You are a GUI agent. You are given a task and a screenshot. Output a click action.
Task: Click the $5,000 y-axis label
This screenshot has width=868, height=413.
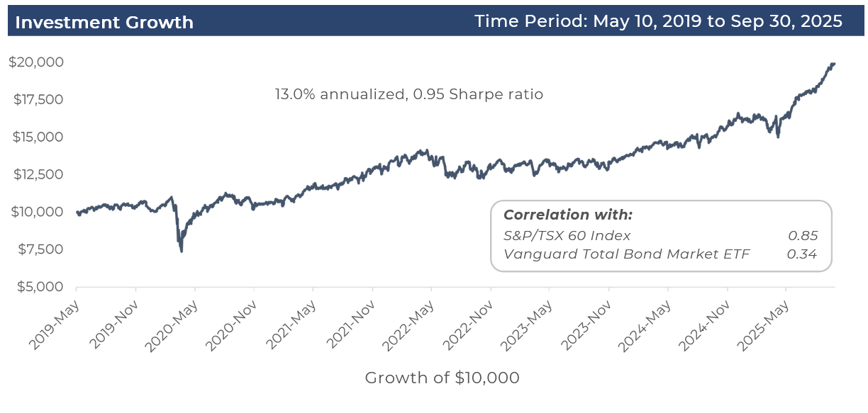click(x=39, y=287)
